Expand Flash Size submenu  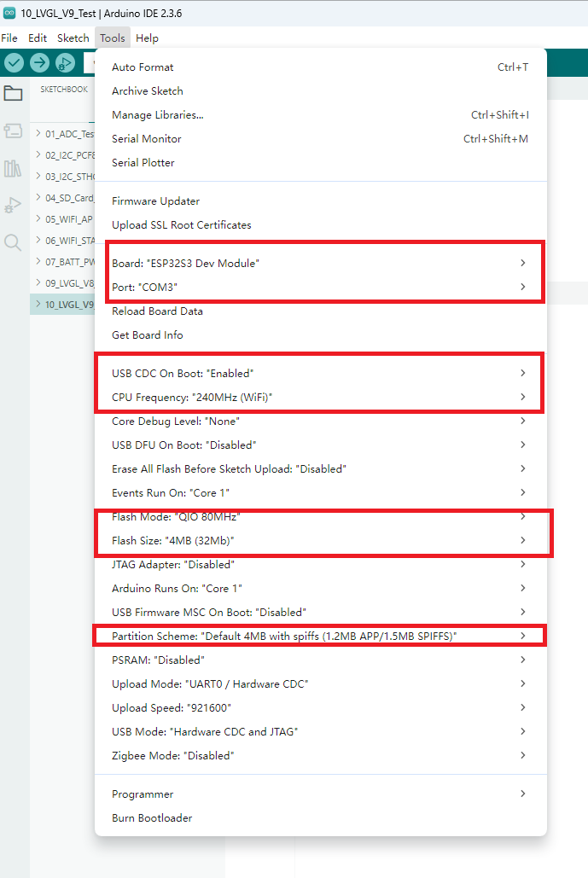320,541
